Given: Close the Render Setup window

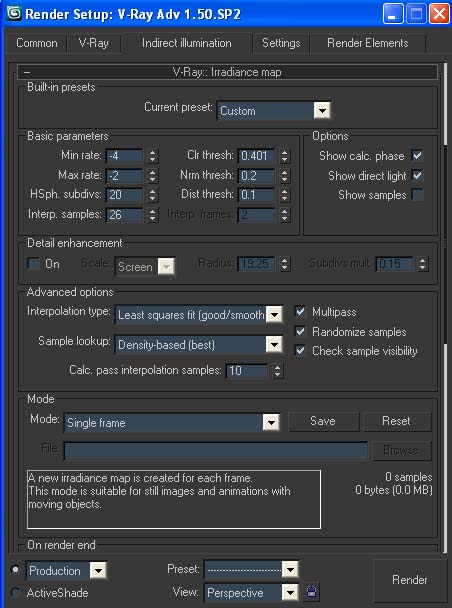Looking at the screenshot, I should pyautogui.click(x=440, y=14).
